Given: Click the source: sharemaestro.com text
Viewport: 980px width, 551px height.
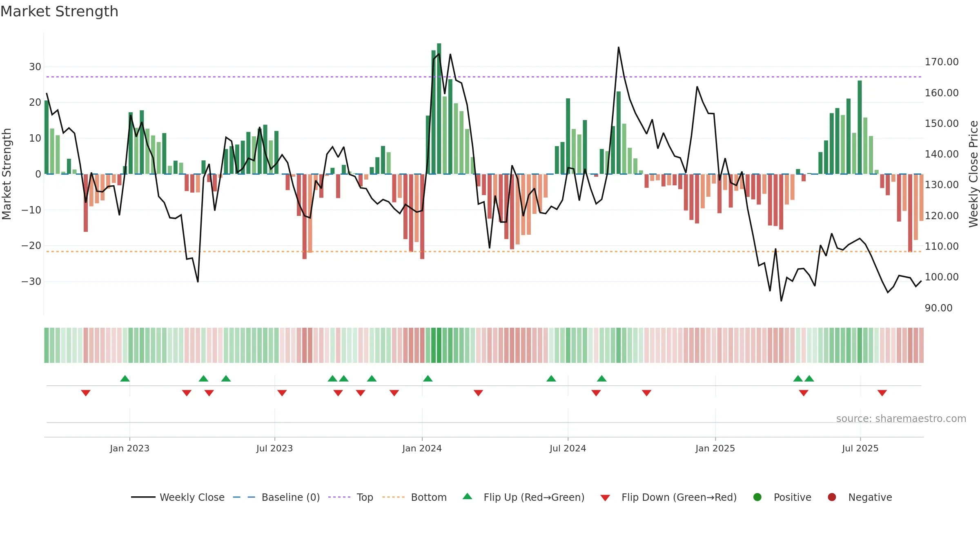Looking at the screenshot, I should click(901, 418).
